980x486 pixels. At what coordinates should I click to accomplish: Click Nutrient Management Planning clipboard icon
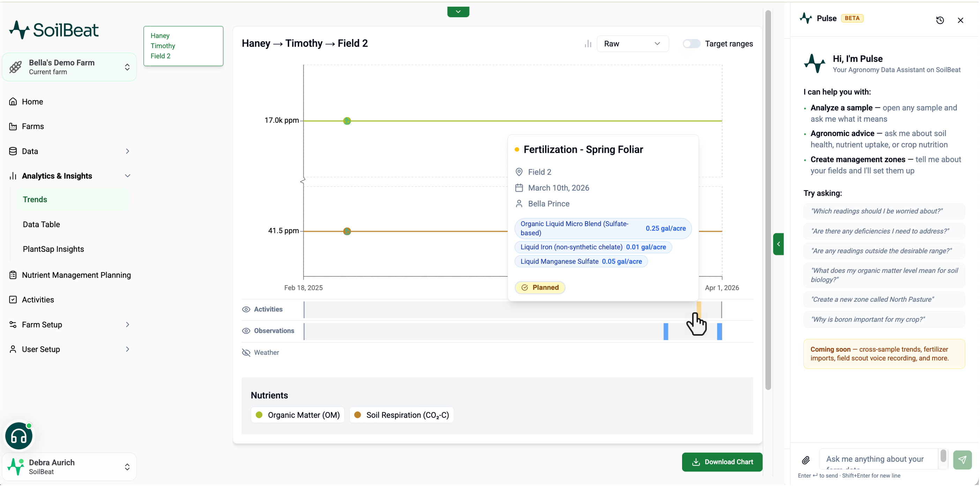coord(13,275)
